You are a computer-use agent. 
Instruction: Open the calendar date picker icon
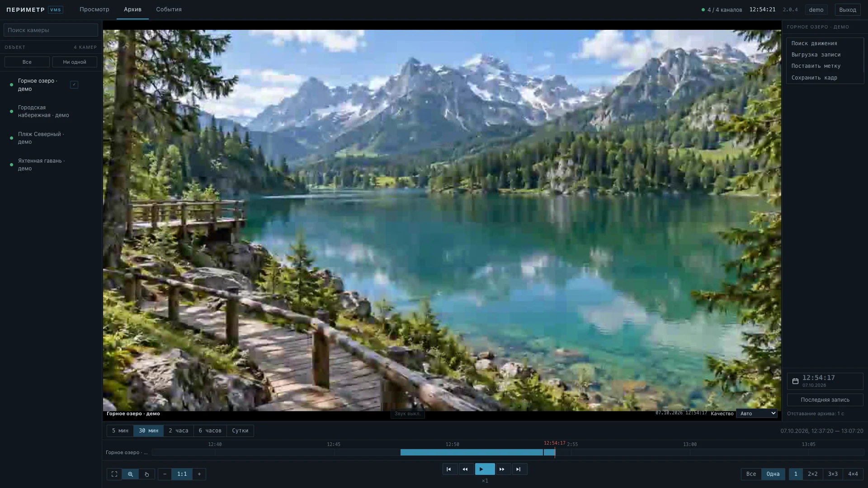(x=795, y=381)
